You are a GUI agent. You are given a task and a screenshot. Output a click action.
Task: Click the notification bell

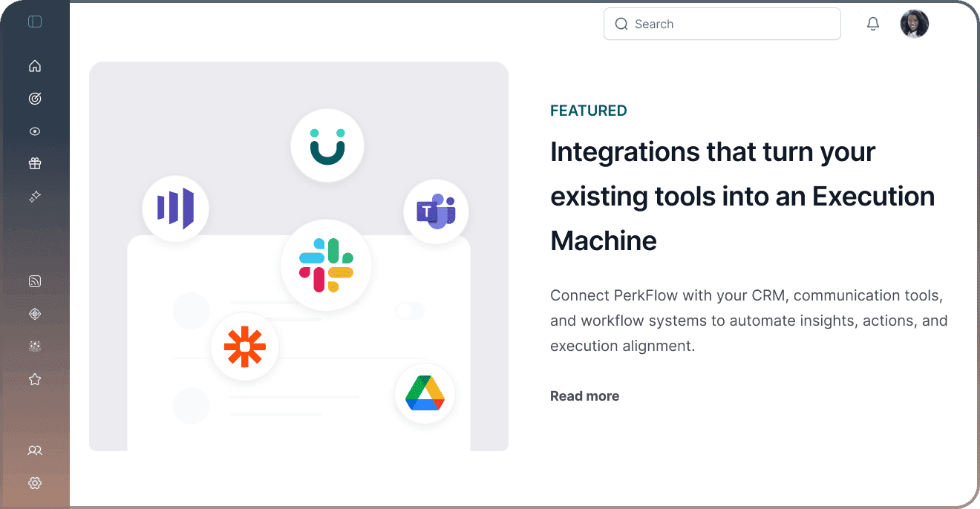click(873, 23)
